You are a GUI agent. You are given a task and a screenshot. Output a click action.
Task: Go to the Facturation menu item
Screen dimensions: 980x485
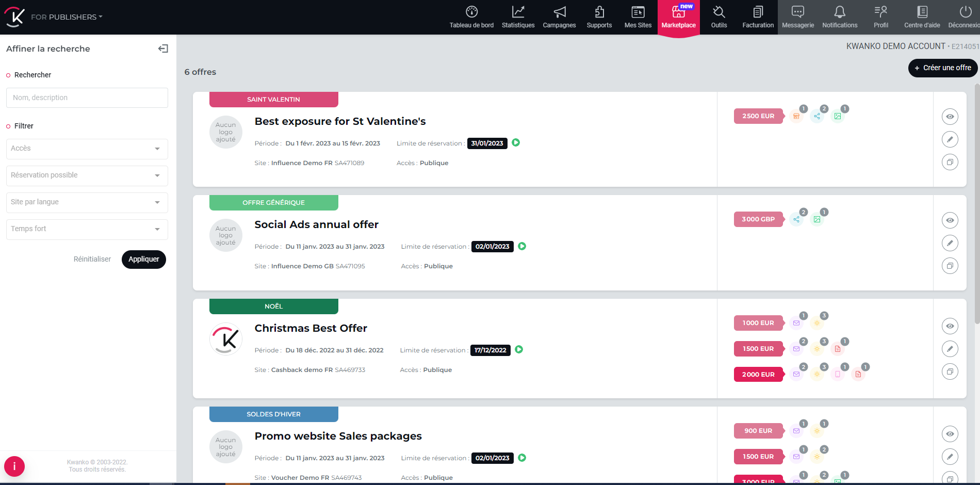pyautogui.click(x=758, y=18)
